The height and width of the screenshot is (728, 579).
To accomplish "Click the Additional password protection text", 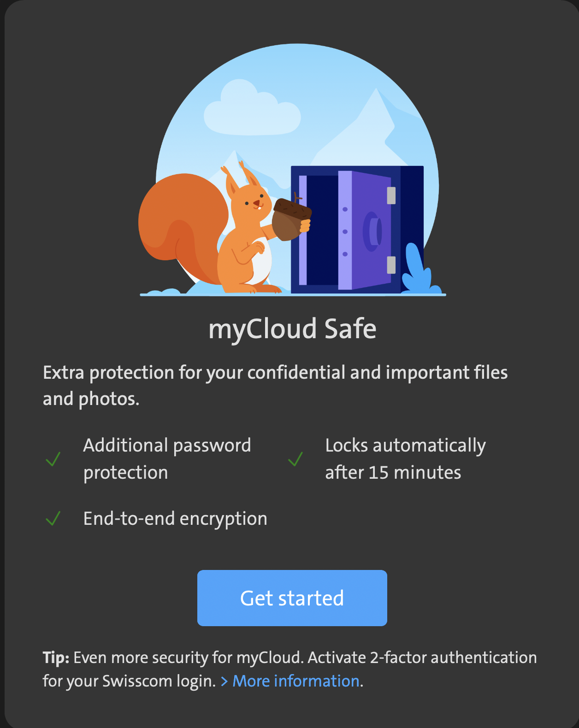I will 167,459.
